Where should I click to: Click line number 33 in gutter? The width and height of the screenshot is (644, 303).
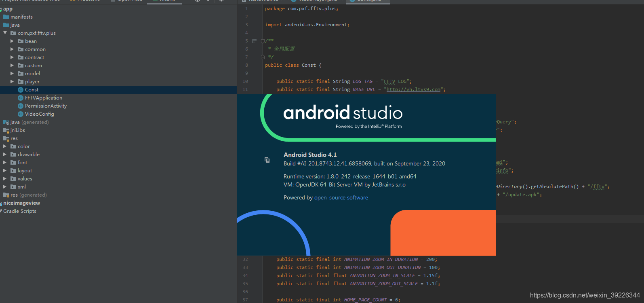coord(245,267)
